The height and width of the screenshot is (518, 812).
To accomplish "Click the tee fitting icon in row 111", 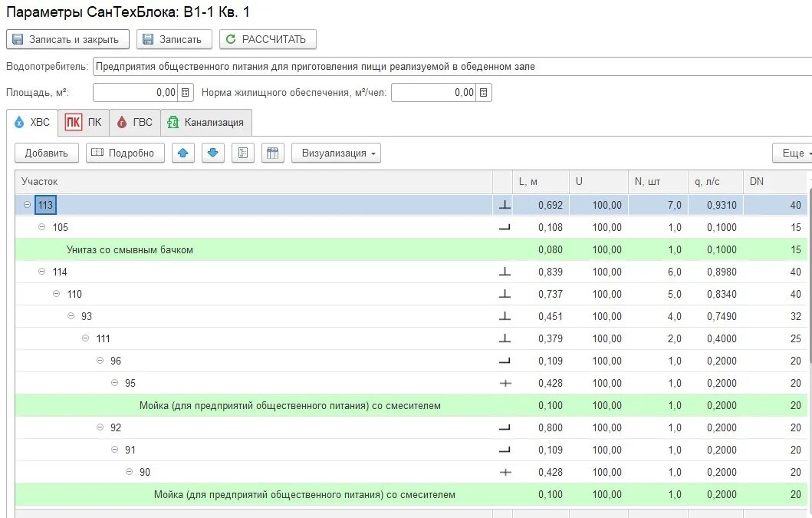I will coord(505,339).
